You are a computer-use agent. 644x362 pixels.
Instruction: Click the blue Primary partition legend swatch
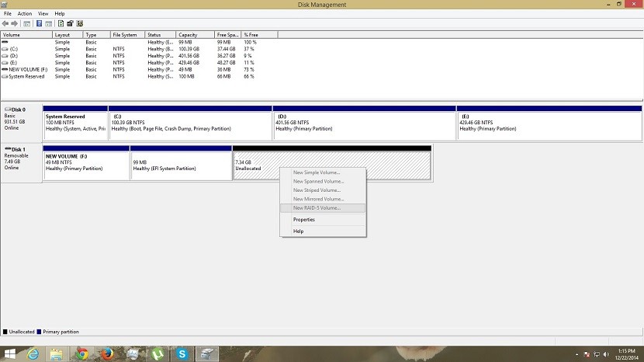click(39, 332)
